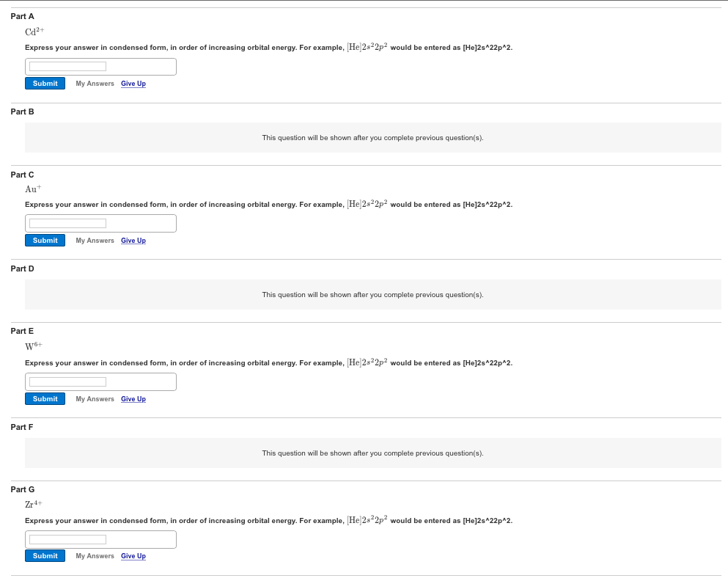Image resolution: width=728 pixels, height=581 pixels.
Task: Give up on Part A
Action: (133, 84)
